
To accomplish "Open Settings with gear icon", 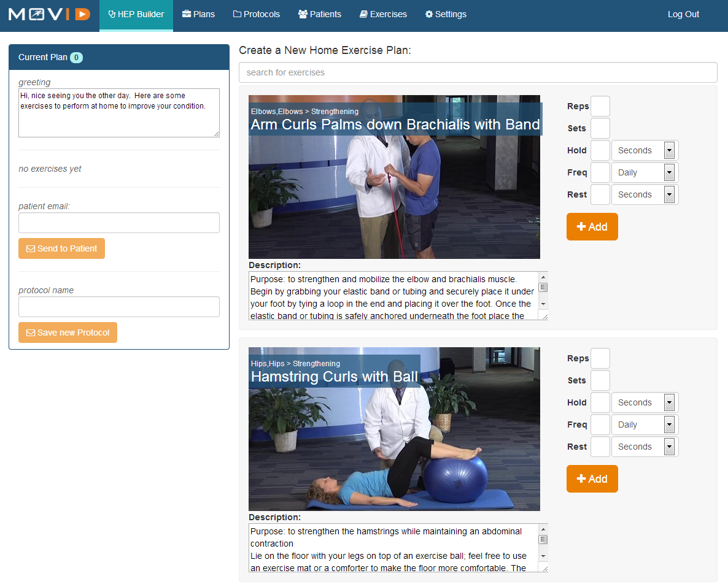I will [446, 14].
